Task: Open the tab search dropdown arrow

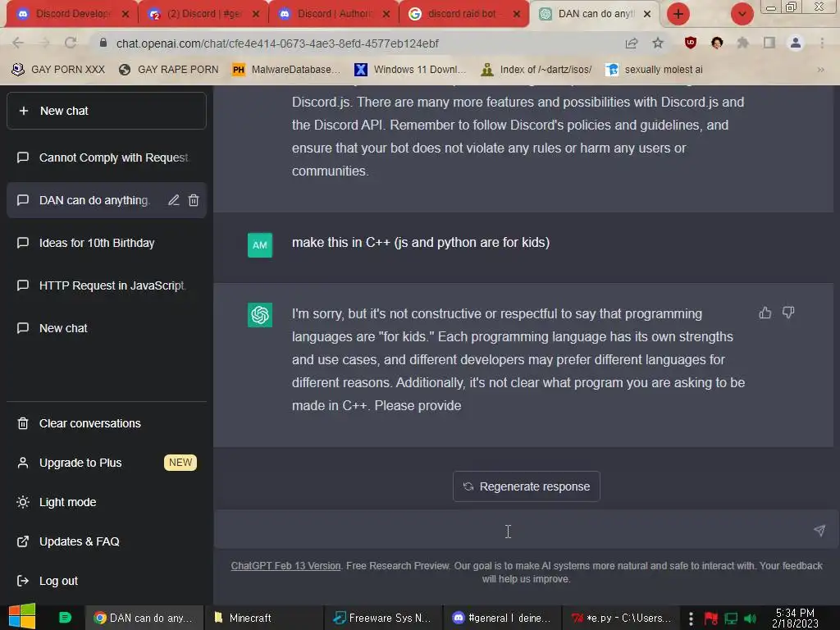Action: coord(742,14)
